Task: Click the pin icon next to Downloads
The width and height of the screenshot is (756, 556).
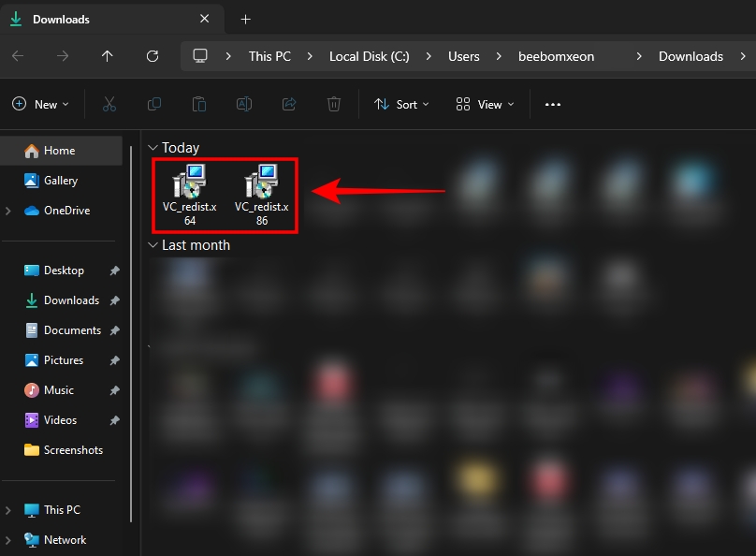Action: coord(114,300)
